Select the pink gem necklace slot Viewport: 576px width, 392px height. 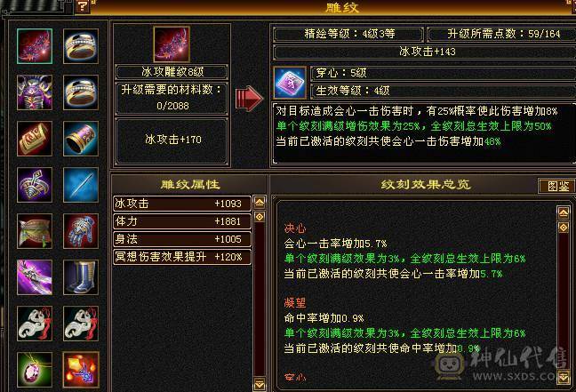click(x=35, y=370)
